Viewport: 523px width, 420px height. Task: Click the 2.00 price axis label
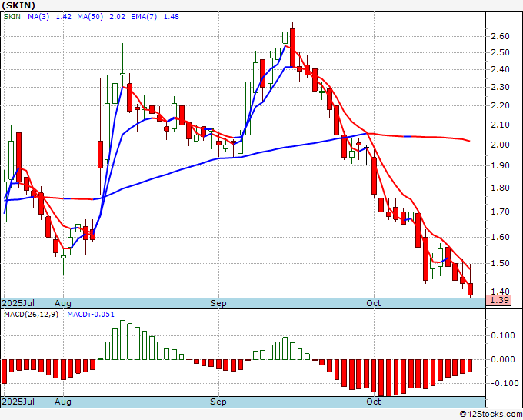click(x=500, y=145)
